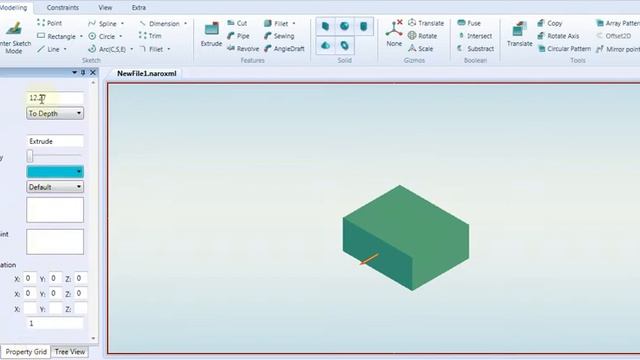Select the Rotate Axis tool

558,36
